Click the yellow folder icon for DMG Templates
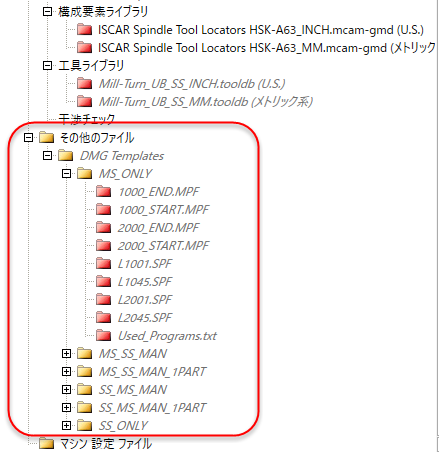The height and width of the screenshot is (452, 439). coord(66,156)
